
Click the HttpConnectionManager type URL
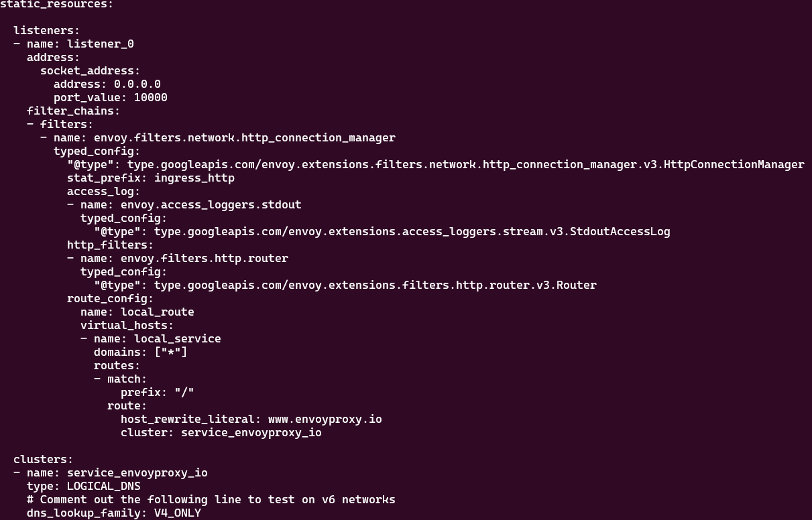(466, 164)
